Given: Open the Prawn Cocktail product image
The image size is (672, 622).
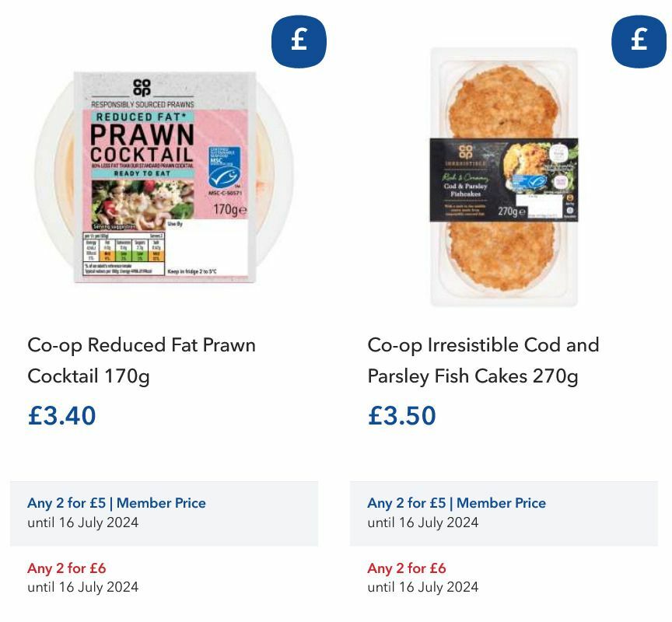Looking at the screenshot, I should tap(165, 176).
